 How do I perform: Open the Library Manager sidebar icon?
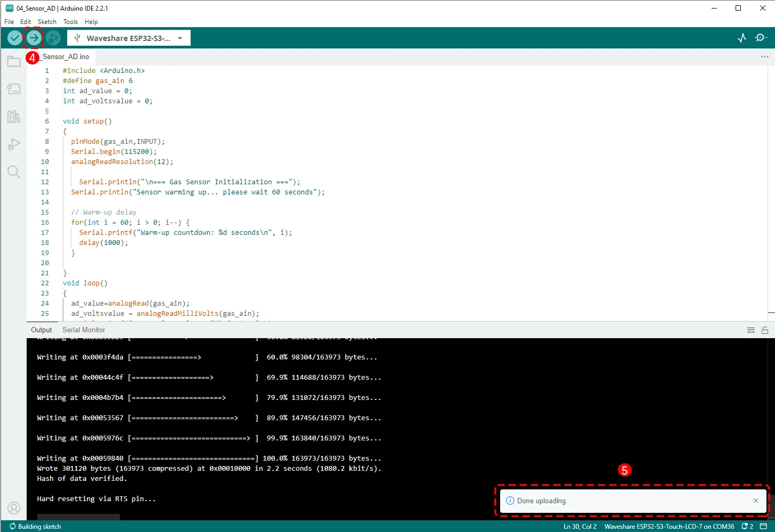point(14,117)
